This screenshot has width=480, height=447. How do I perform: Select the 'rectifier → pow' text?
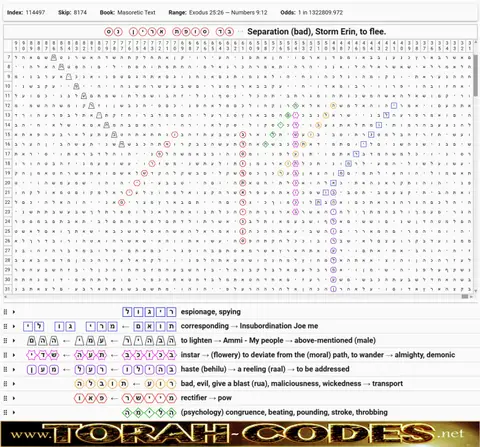point(206,398)
